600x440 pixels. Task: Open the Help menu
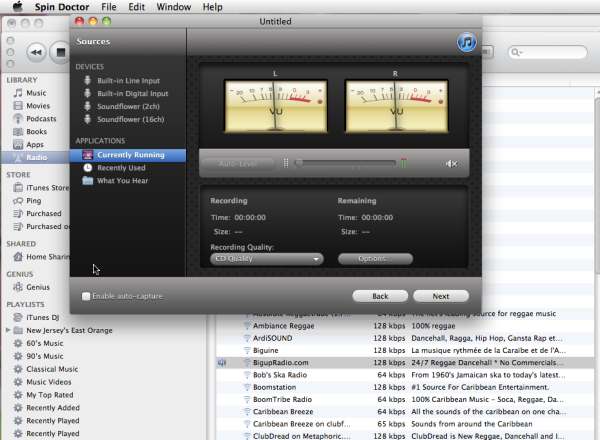click(212, 7)
